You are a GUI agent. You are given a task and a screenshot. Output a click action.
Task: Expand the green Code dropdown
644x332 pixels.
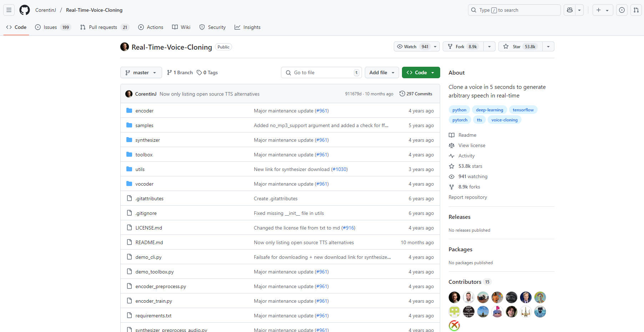pyautogui.click(x=421, y=72)
